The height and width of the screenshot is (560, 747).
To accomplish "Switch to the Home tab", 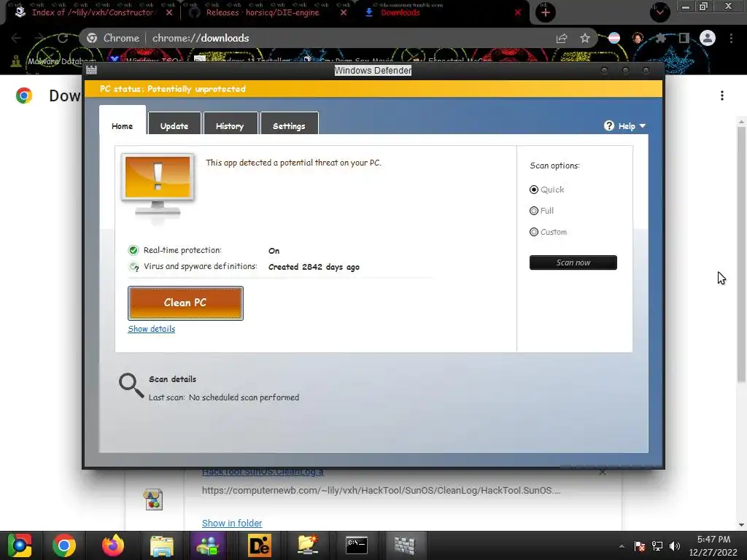I will click(123, 125).
